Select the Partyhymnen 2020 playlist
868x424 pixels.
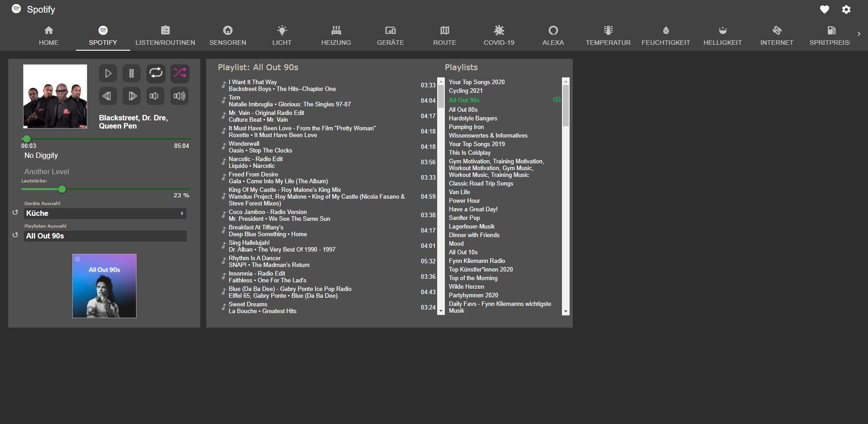473,295
